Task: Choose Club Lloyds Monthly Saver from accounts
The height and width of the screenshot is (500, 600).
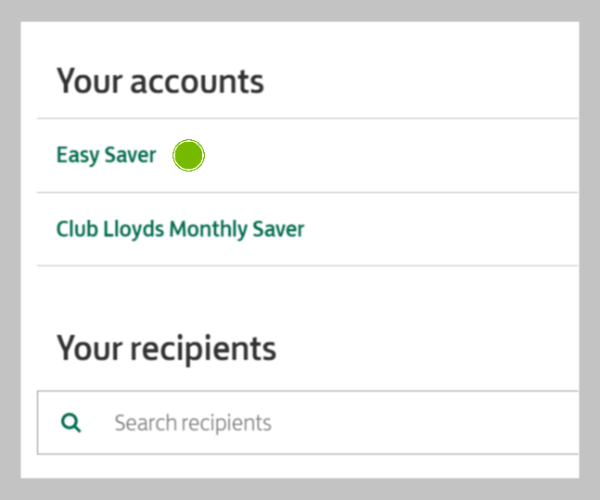Action: [180, 229]
